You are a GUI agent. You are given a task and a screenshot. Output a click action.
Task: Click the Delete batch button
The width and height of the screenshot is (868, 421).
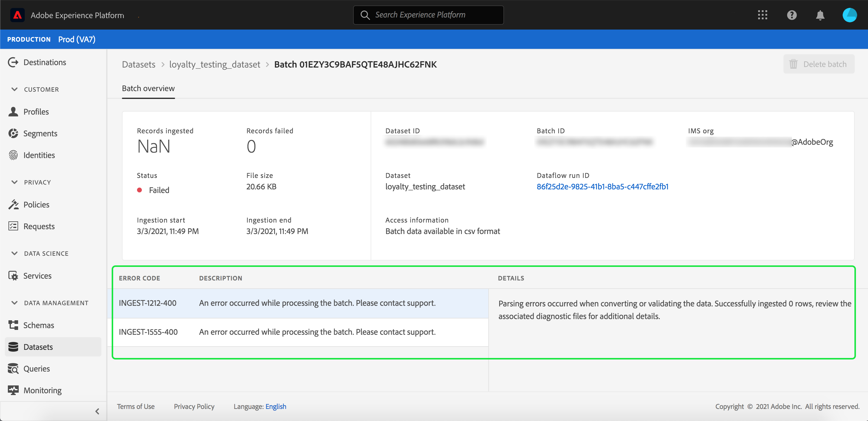click(819, 64)
